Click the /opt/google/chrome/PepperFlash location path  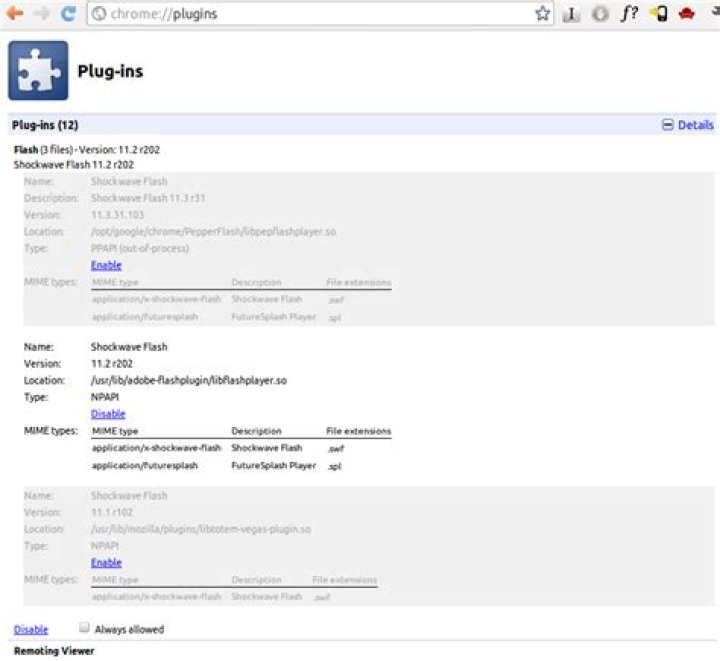213,231
